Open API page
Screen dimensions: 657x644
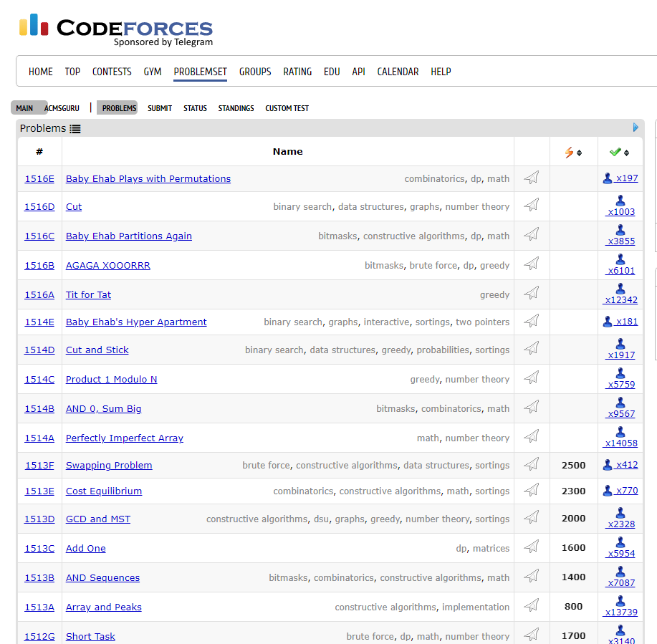(359, 72)
